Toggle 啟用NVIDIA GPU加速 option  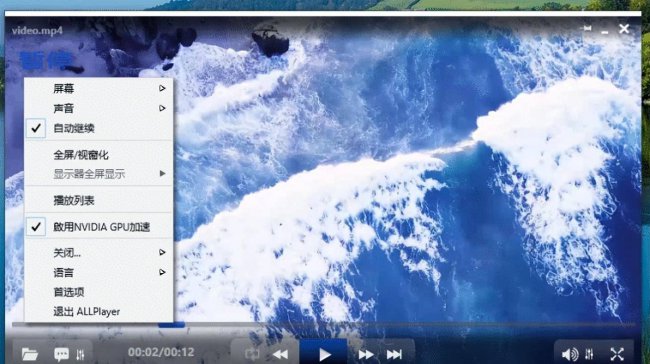pyautogui.click(x=99, y=227)
